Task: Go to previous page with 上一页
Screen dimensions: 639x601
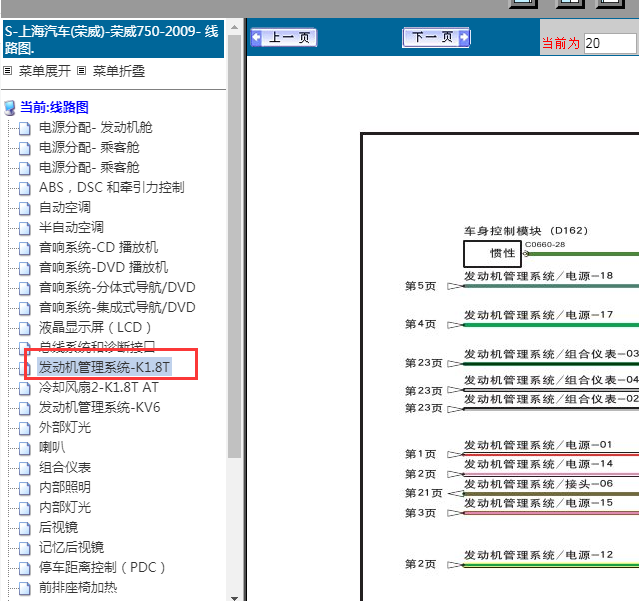Action: pyautogui.click(x=283, y=38)
